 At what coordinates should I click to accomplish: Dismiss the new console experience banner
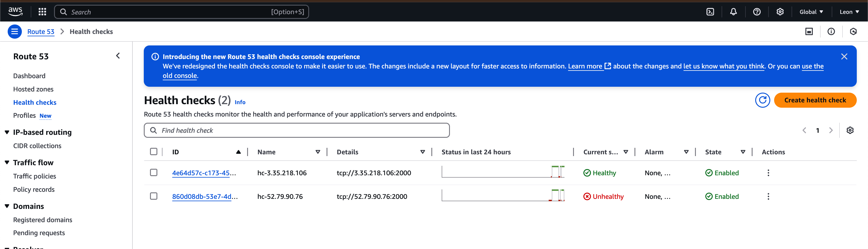(844, 57)
